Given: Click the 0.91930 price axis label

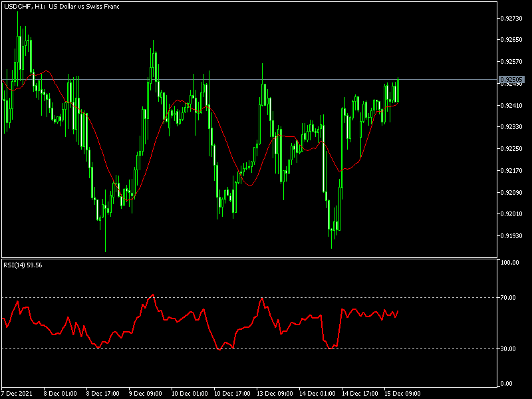Looking at the screenshot, I should coord(511,235).
